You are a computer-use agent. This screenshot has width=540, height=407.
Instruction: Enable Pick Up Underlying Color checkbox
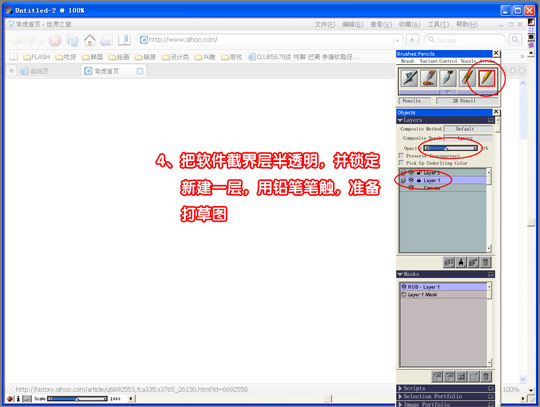(401, 163)
